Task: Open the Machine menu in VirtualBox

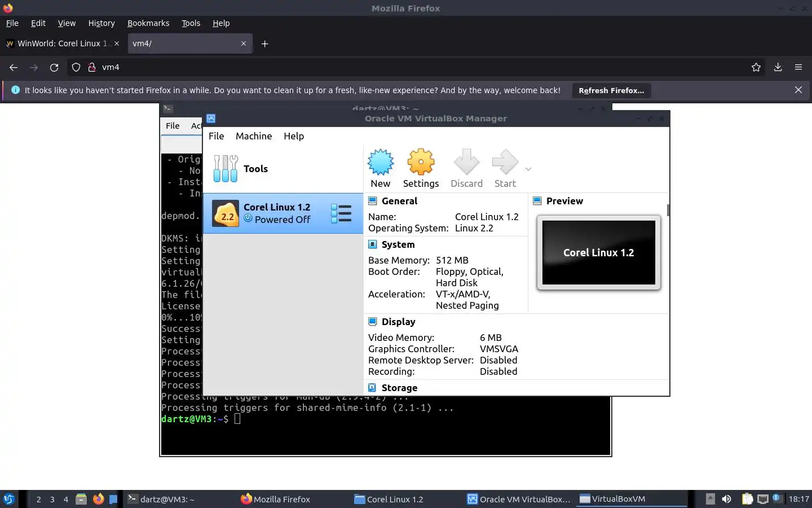Action: tap(254, 136)
